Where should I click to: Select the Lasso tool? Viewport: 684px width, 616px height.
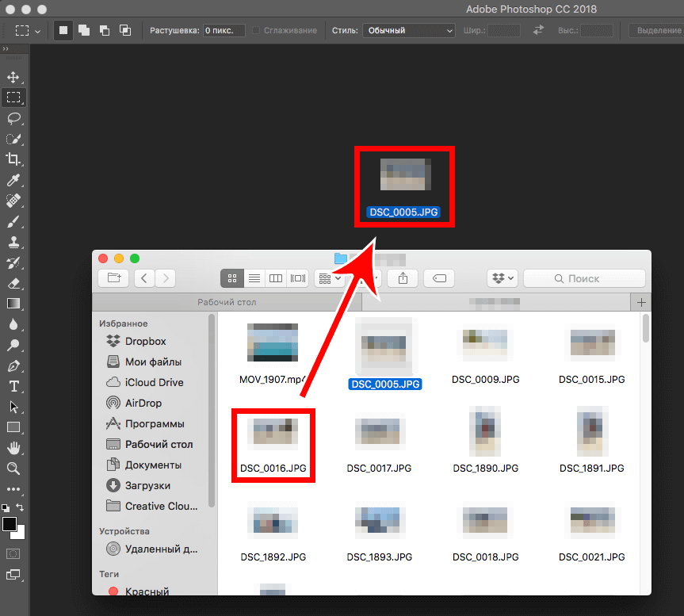pyautogui.click(x=13, y=119)
